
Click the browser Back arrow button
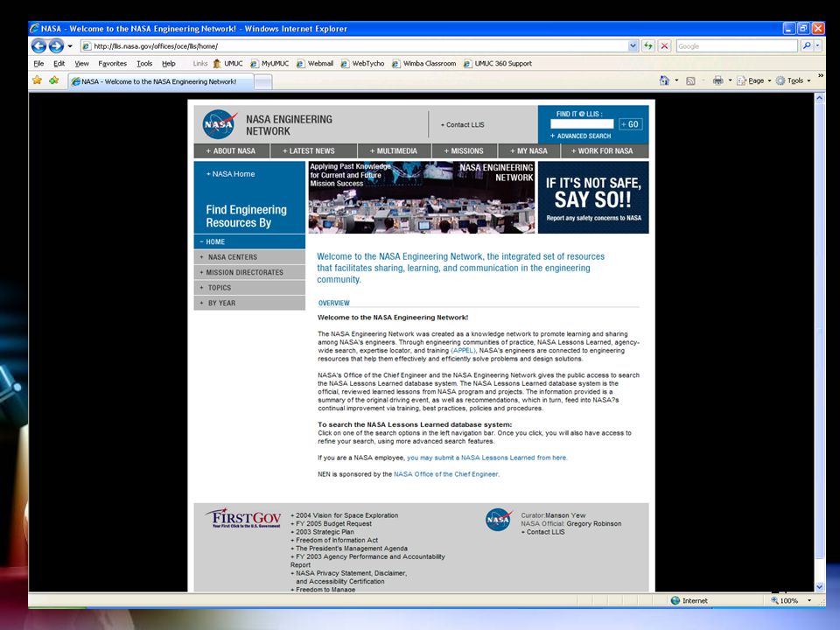[38, 46]
